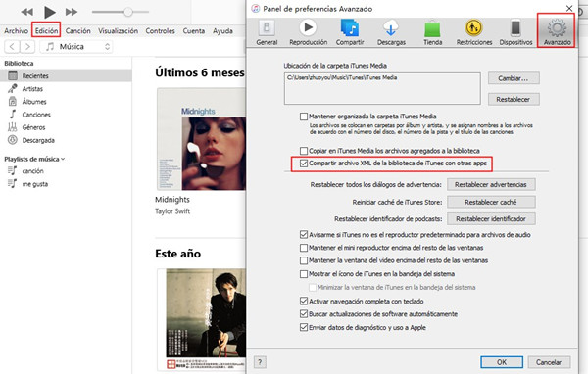Uncheck Buscar actualizaciones de software automáticamente
Viewport: 588px width, 374px height.
(304, 314)
